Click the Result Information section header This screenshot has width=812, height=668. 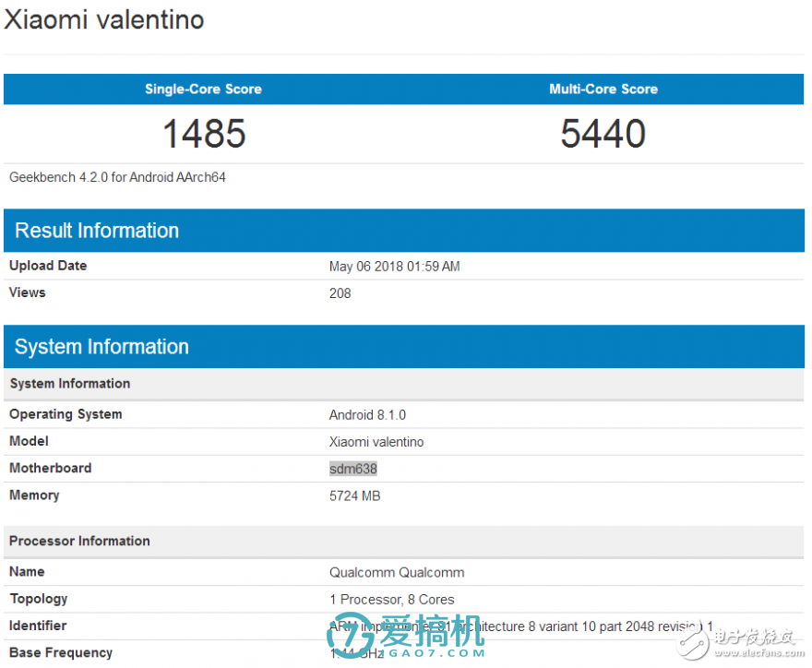click(97, 231)
